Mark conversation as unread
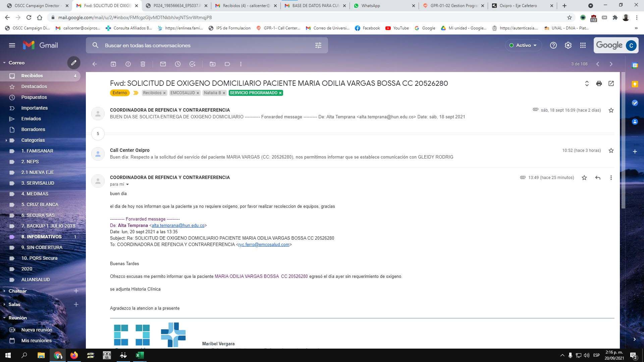 [163, 64]
